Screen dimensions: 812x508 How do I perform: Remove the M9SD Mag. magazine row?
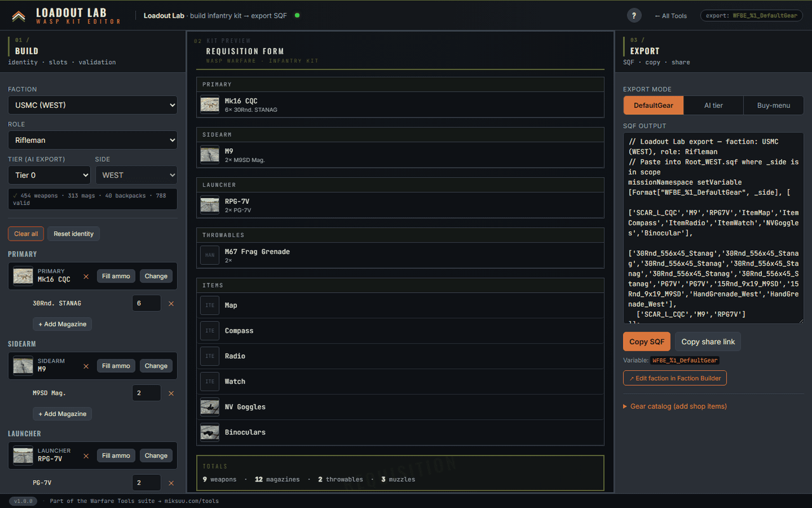(171, 393)
